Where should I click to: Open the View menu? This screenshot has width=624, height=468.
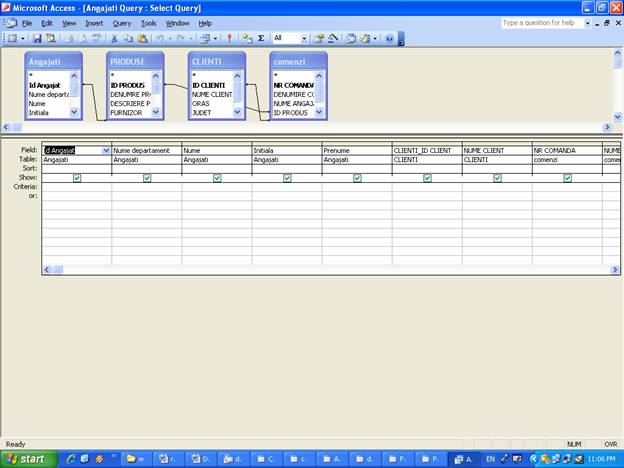point(69,23)
